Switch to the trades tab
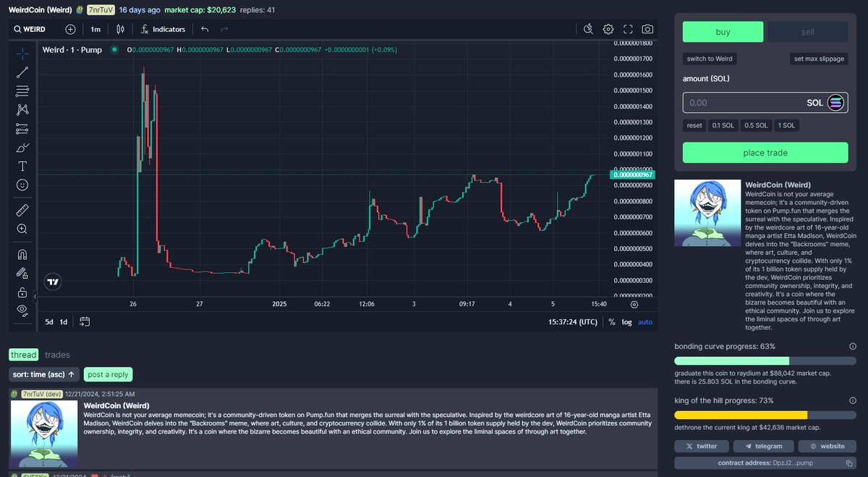This screenshot has width=868, height=477. point(57,355)
